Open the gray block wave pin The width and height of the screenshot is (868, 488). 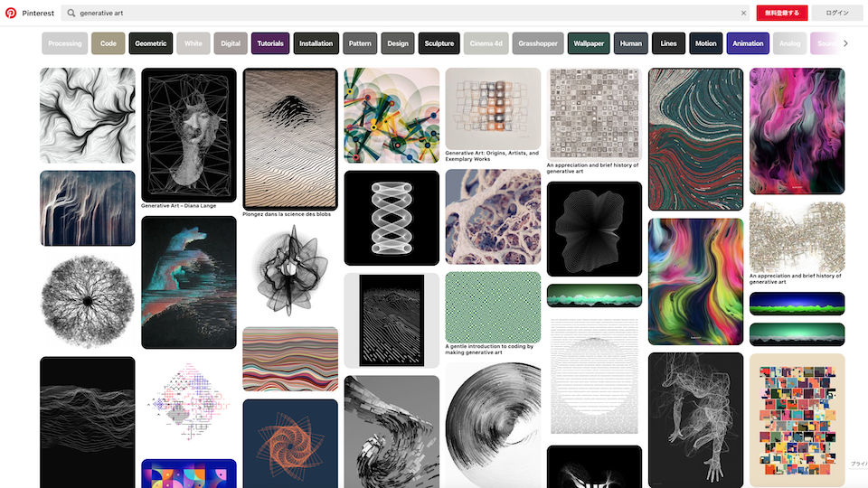tap(392, 432)
